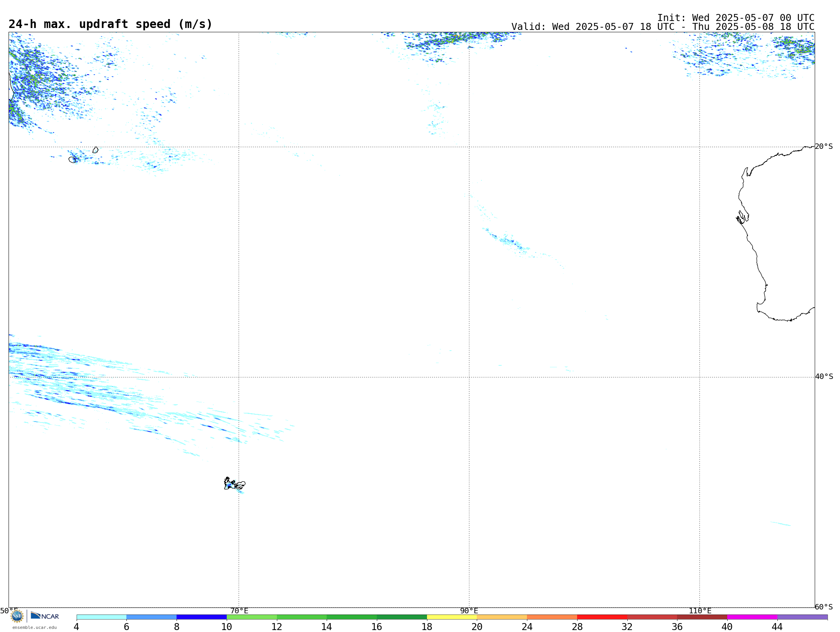Open the ensemble.ucar.edu link text
Screen dimensions: 840x632
(35, 627)
